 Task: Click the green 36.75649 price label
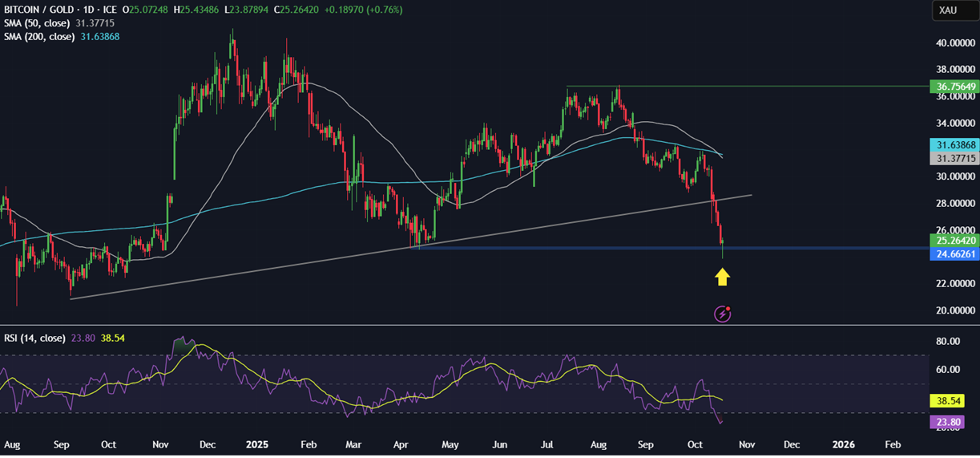pos(953,87)
